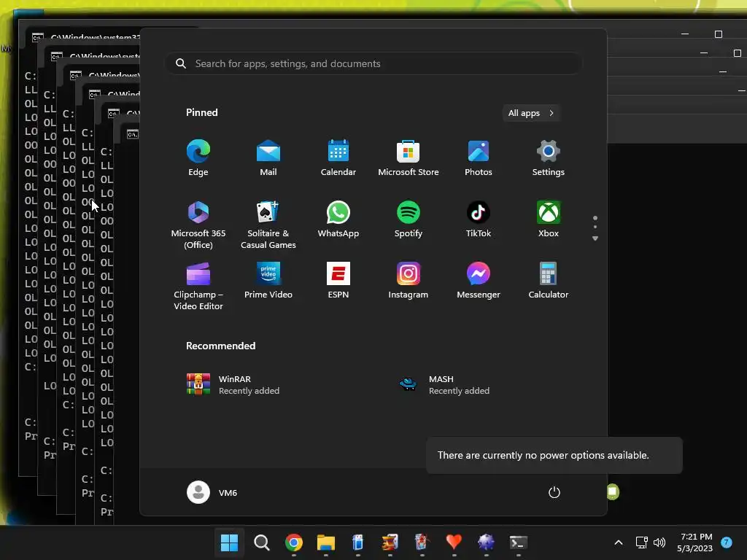Viewport: 747px width, 560px height.
Task: Show hidden tray icons chevron
Action: (x=619, y=542)
